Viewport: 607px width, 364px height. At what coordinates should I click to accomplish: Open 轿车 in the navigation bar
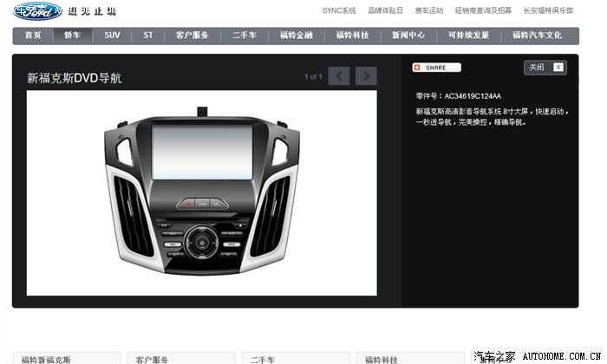(x=72, y=36)
